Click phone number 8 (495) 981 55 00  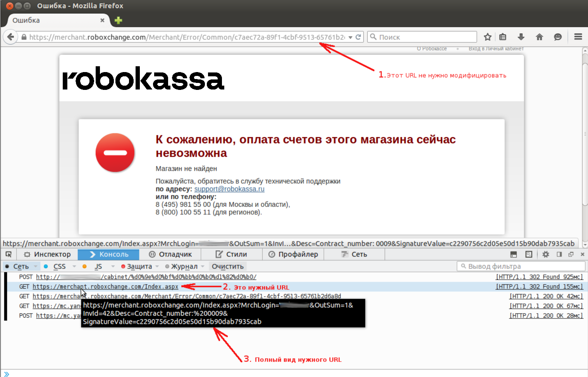coord(183,204)
